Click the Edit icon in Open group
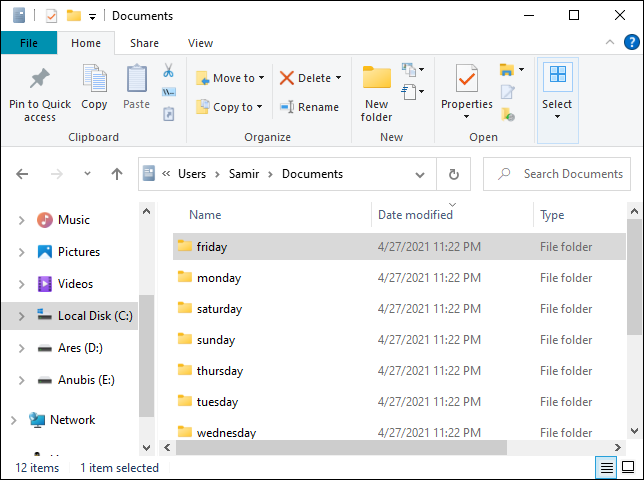Viewport: 644px width, 480px height. click(x=508, y=92)
